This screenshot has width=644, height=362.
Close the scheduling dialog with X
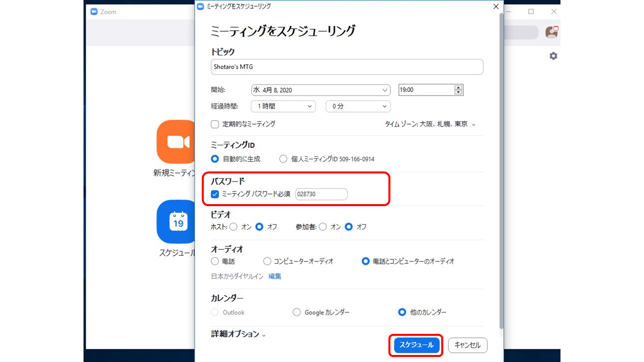click(x=496, y=7)
